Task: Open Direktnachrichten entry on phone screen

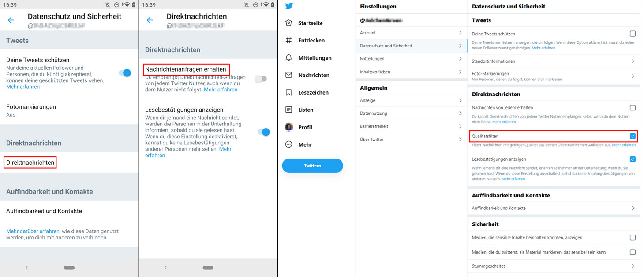Action: [x=30, y=163]
